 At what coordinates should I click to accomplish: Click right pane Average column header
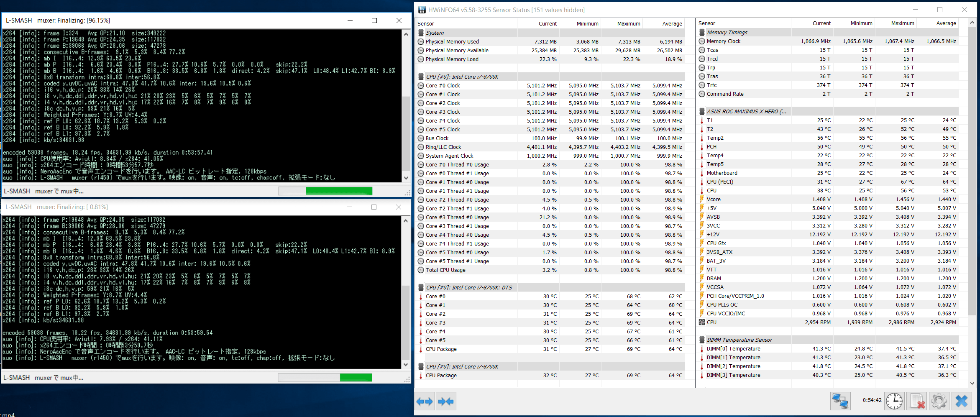point(938,23)
